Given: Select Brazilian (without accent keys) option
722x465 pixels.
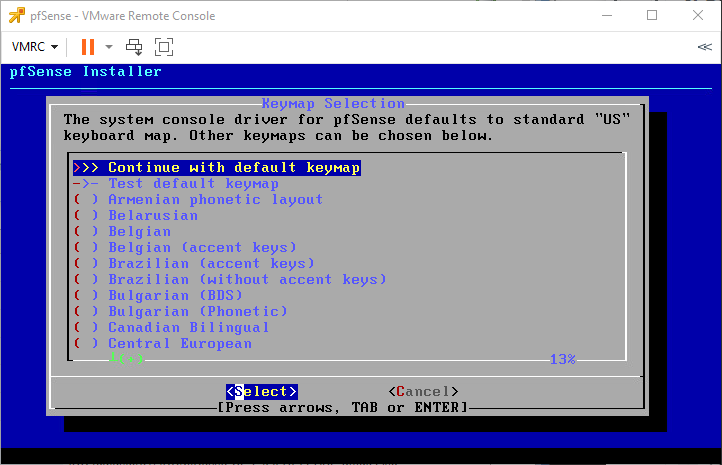Looking at the screenshot, I should pyautogui.click(x=230, y=279).
